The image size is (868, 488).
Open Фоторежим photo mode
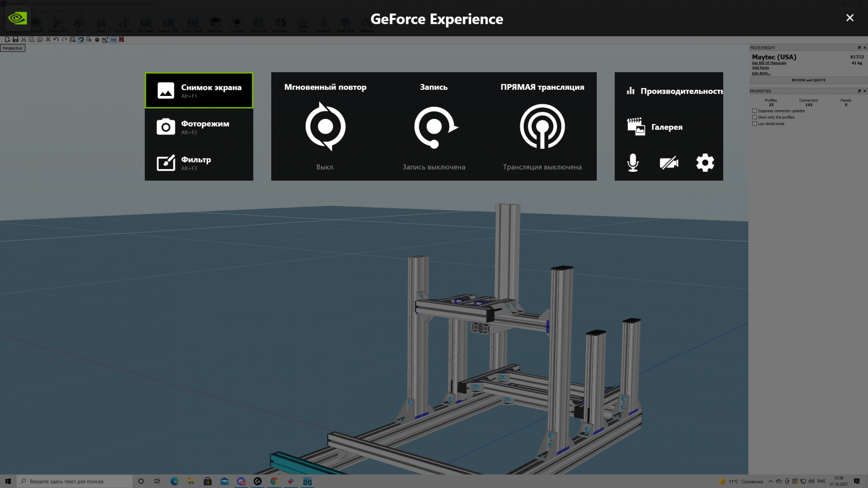199,127
